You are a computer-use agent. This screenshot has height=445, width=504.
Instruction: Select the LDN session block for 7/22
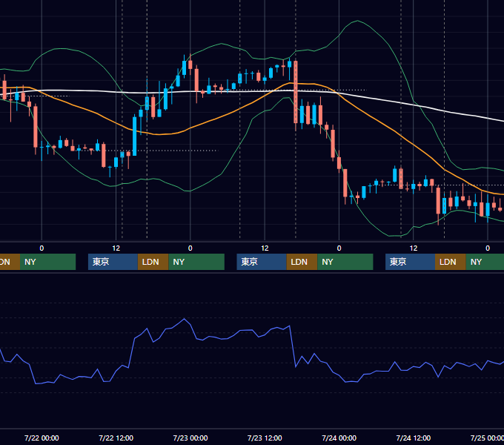tap(153, 262)
